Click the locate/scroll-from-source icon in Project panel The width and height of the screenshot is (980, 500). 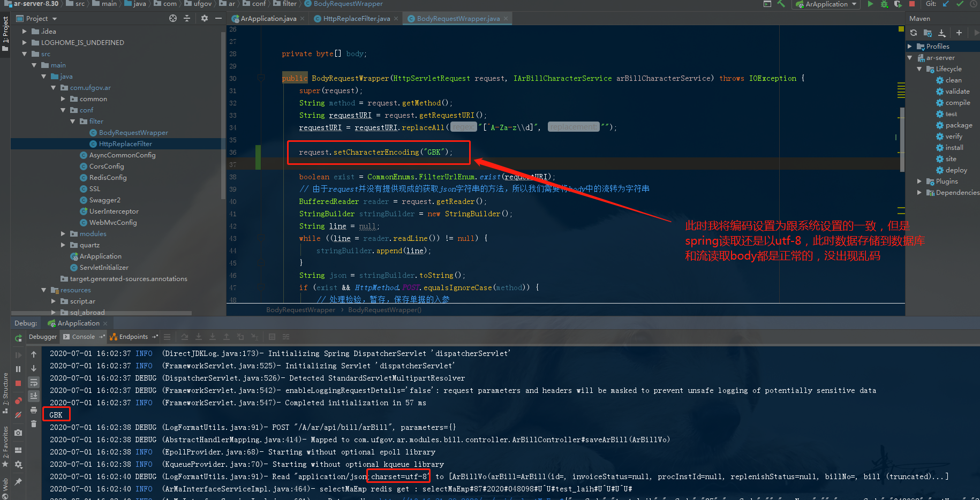coord(173,18)
